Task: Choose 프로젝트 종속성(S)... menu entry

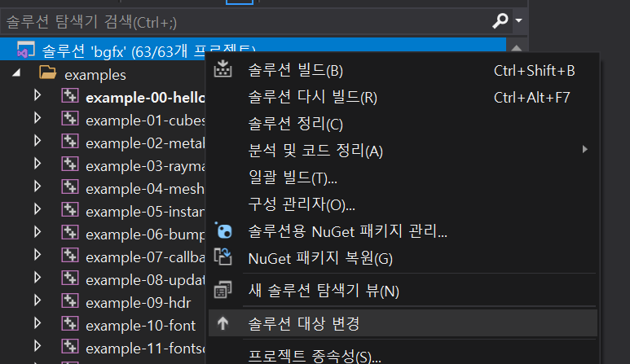Action: click(403, 354)
